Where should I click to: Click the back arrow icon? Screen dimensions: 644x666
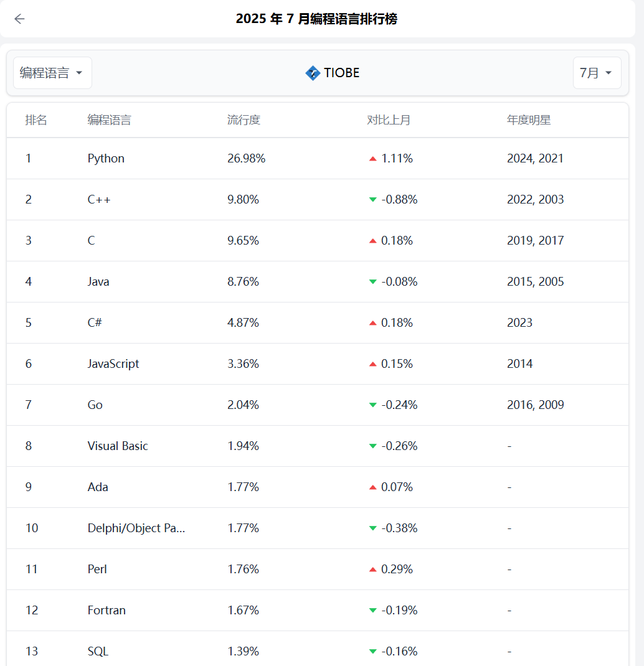19,19
